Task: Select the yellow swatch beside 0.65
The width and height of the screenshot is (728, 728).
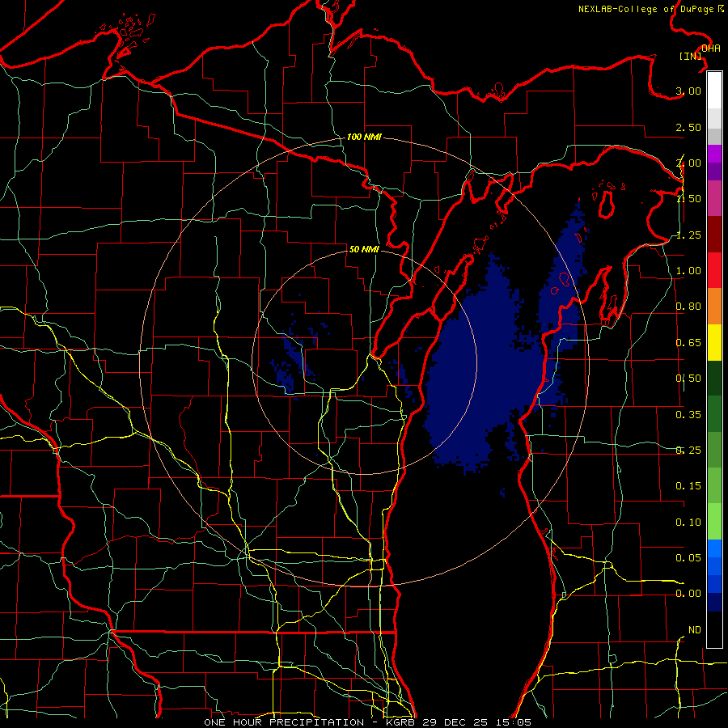Action: 714,342
